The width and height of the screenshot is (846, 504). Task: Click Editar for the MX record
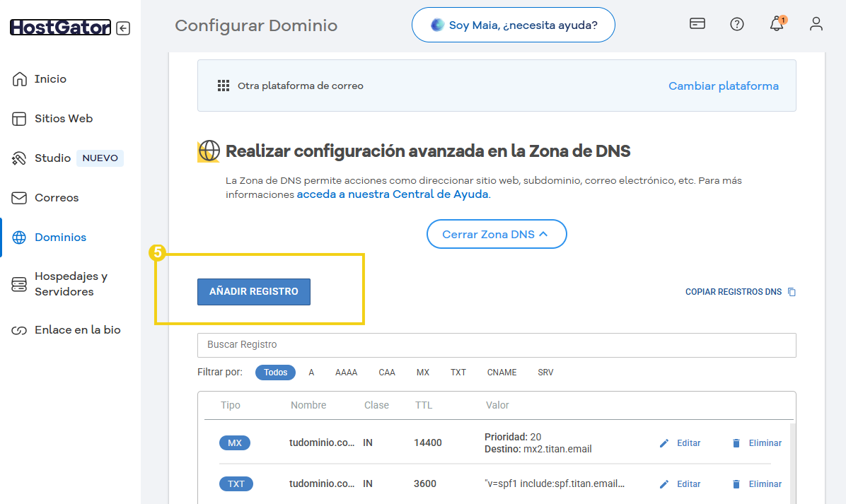pos(688,443)
